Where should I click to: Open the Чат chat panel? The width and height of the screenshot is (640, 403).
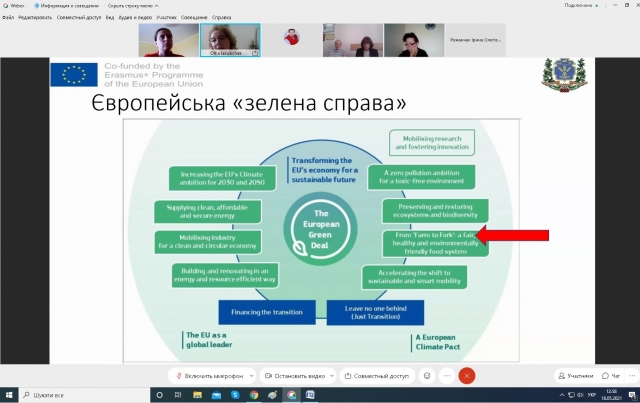point(611,376)
